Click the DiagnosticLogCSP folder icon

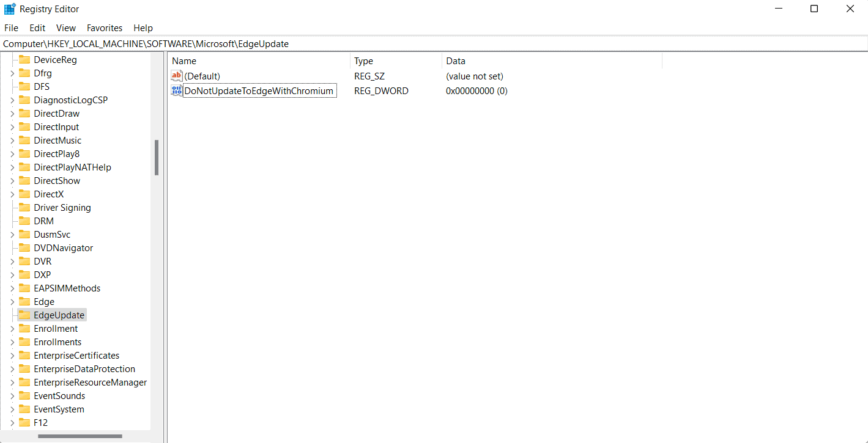point(24,100)
